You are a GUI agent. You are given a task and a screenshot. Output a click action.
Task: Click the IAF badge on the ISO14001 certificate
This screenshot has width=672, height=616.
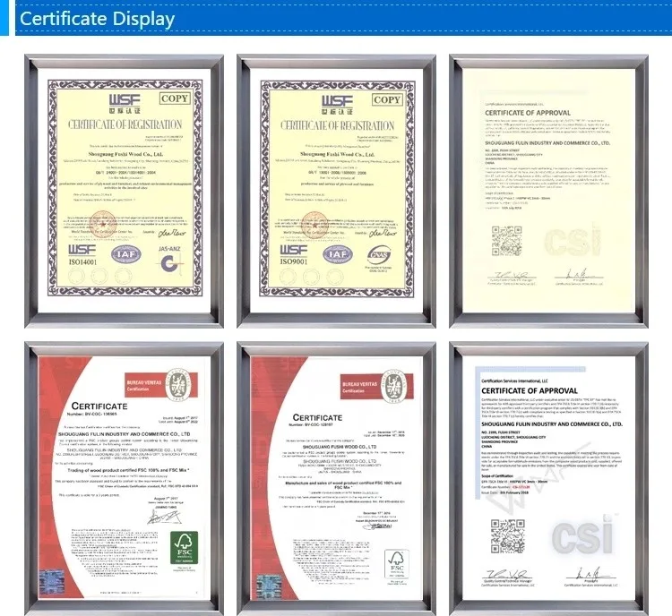[x=126, y=254]
